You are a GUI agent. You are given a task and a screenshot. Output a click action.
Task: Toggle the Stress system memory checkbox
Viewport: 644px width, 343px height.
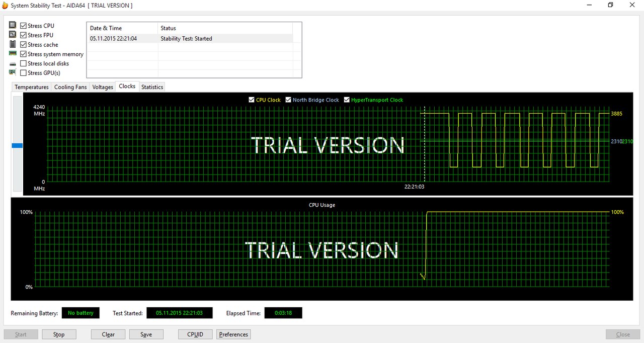tap(23, 54)
